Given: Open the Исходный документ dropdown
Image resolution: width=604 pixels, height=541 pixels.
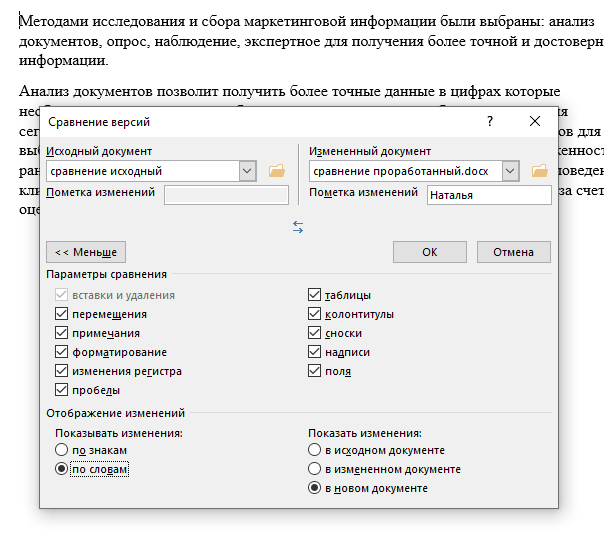Looking at the screenshot, I should click(248, 171).
